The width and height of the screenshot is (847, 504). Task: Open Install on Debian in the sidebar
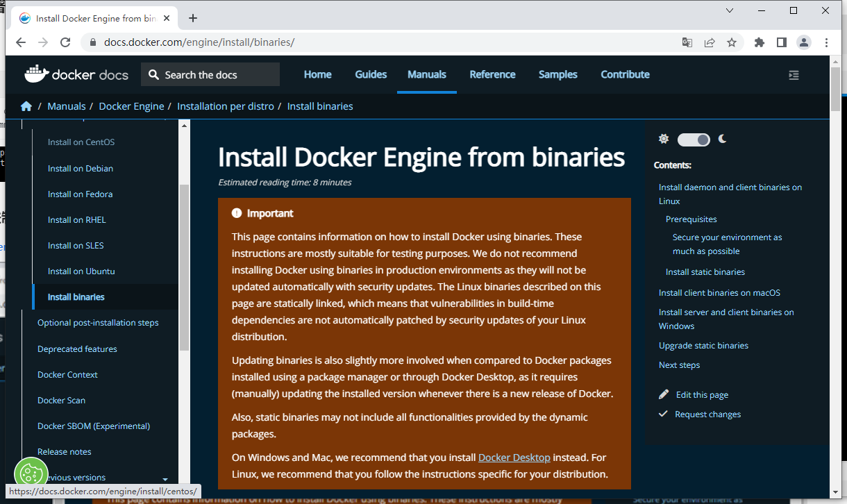(x=81, y=168)
